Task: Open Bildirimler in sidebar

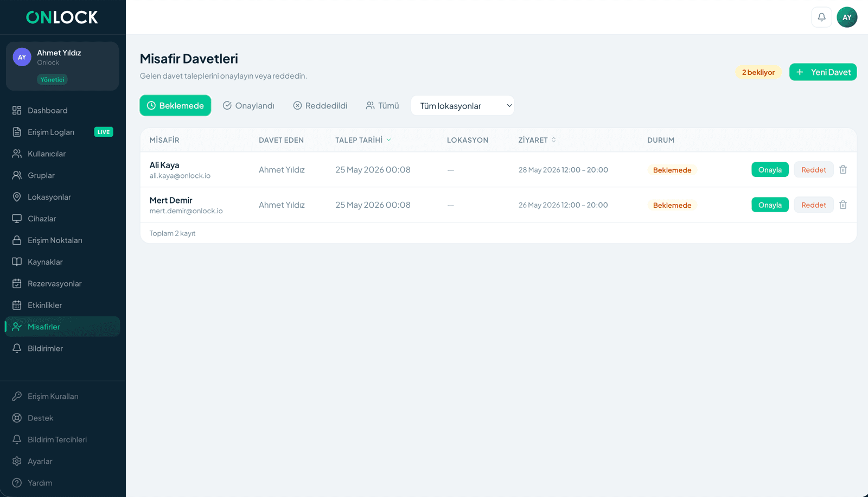Action: point(62,348)
